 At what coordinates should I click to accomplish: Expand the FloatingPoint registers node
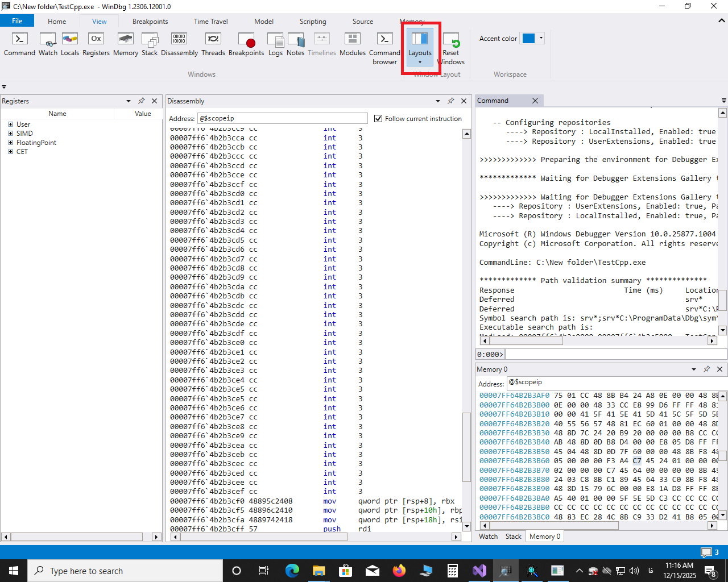coord(10,143)
